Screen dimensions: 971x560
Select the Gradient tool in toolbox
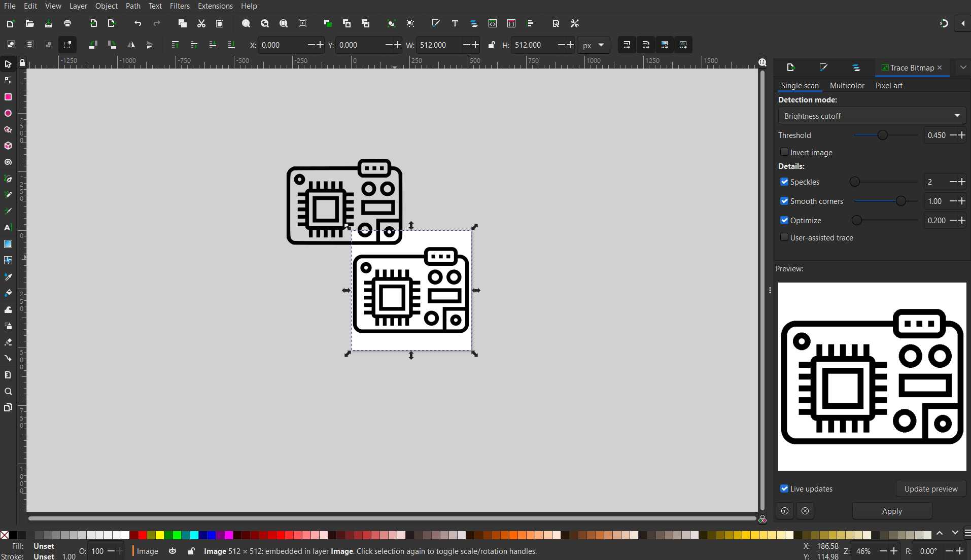(8, 244)
